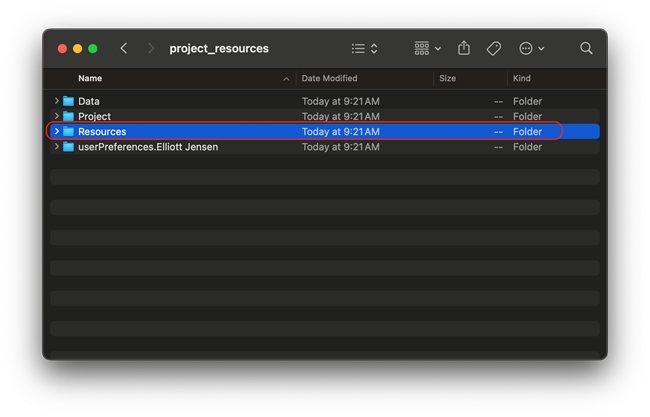This screenshot has height=417, width=650.
Task: Open the More actions ellipsis menu
Action: click(x=531, y=48)
